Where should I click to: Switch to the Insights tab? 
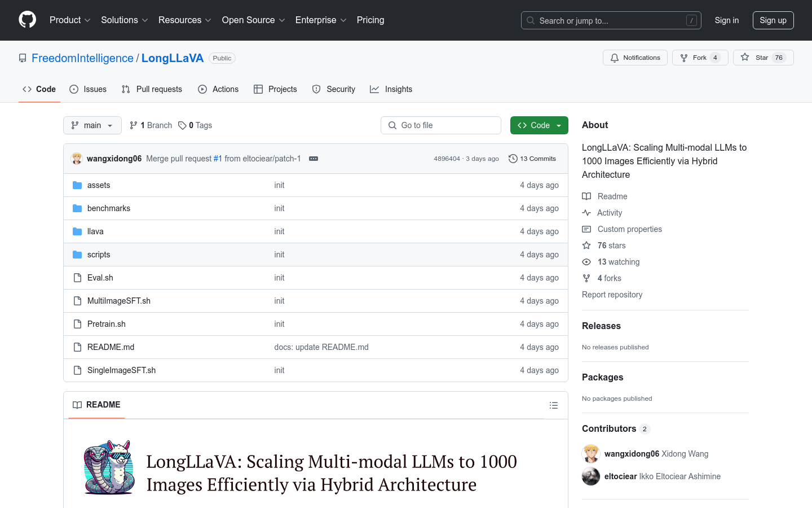(391, 89)
